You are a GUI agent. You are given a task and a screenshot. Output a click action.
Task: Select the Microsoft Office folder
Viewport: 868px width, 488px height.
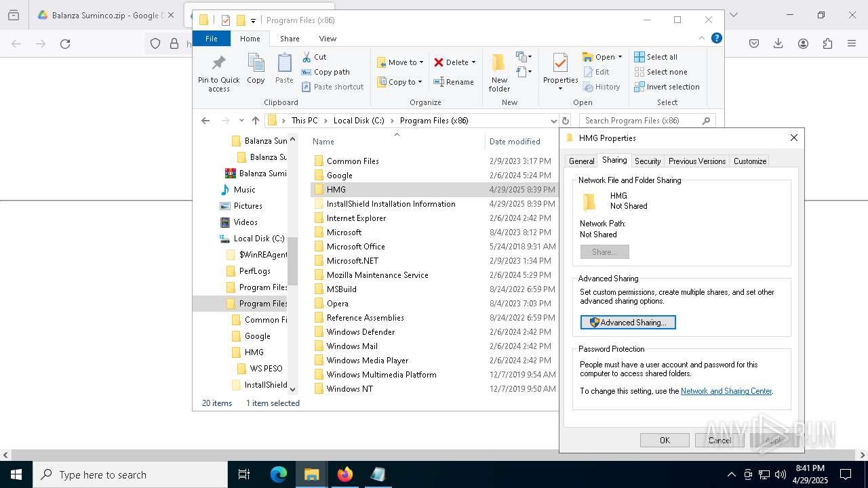(434, 247)
